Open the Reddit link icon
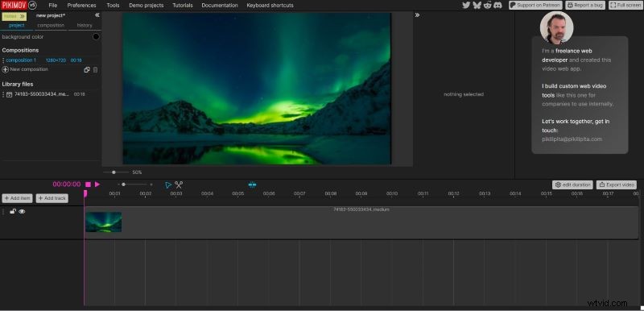The width and height of the screenshot is (644, 311). (487, 5)
